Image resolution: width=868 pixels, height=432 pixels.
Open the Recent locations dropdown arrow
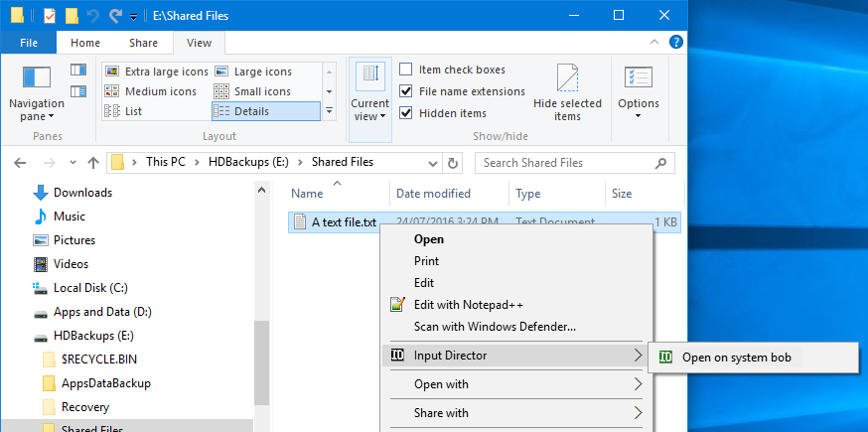73,163
